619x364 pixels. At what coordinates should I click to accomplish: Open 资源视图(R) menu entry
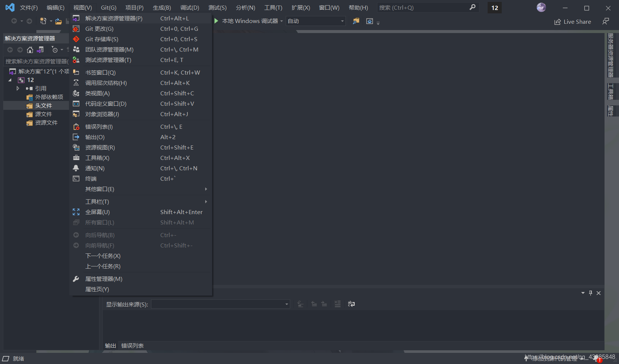[141, 147]
